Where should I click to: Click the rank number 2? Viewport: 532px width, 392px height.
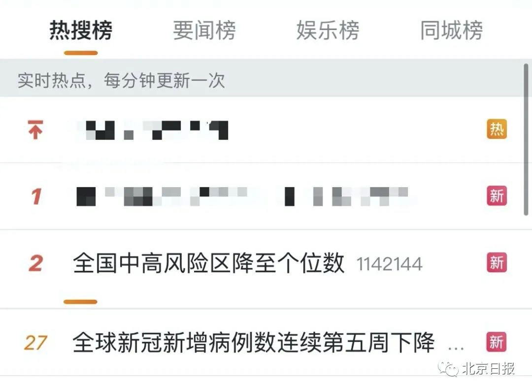click(36, 263)
